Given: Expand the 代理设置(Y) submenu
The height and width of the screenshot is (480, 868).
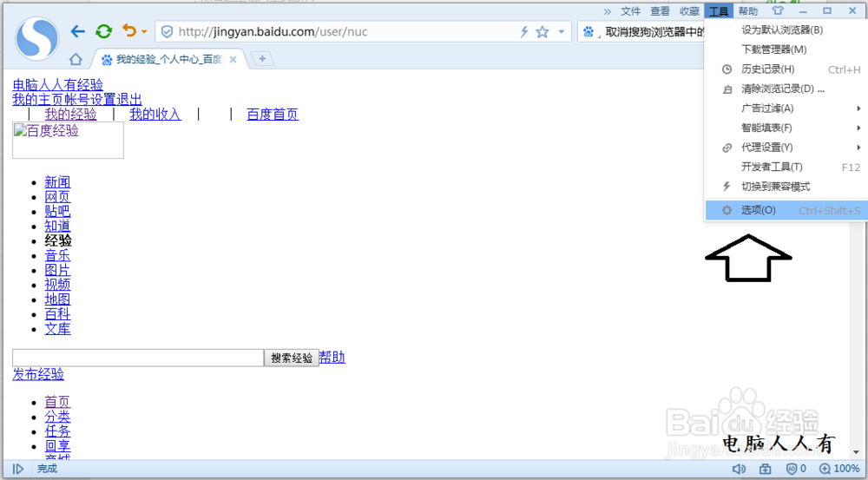Looking at the screenshot, I should click(x=786, y=148).
